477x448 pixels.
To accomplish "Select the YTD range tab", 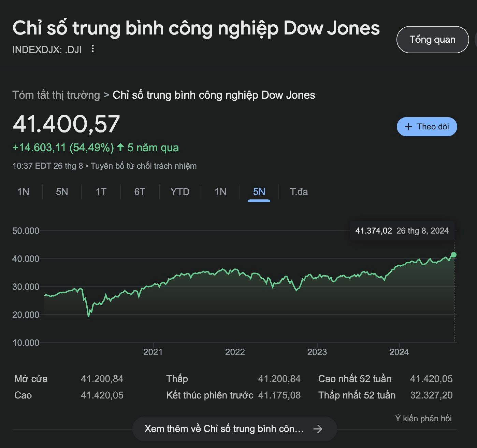I will [180, 192].
